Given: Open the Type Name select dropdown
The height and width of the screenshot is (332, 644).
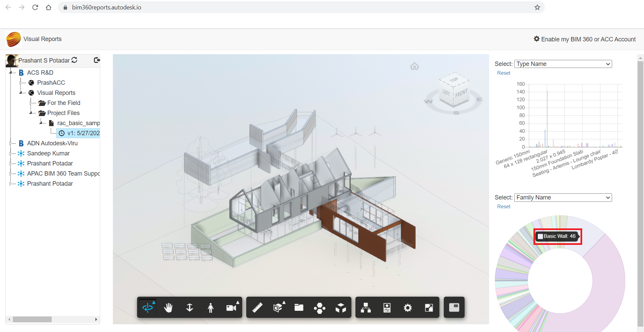Looking at the screenshot, I should point(563,64).
